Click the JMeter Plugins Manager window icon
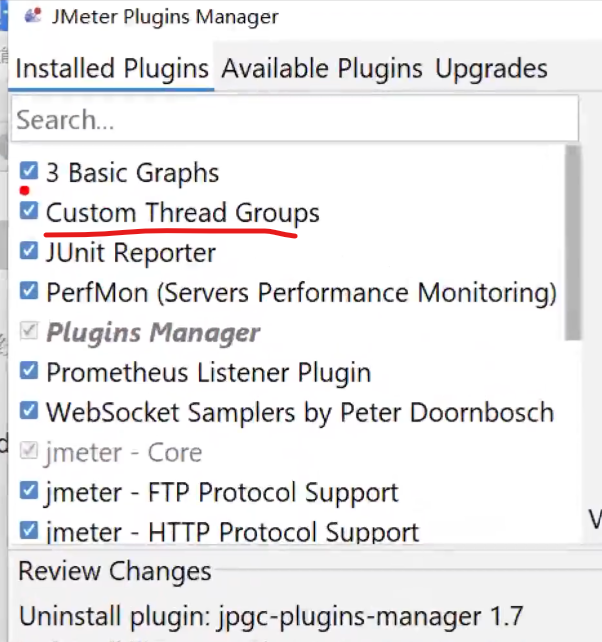 (x=33, y=17)
